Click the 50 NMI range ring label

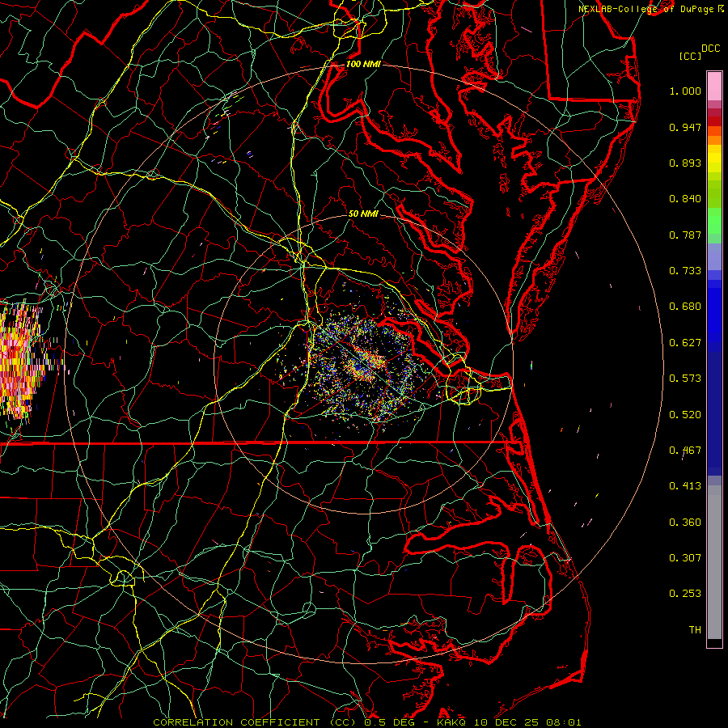pos(363,214)
